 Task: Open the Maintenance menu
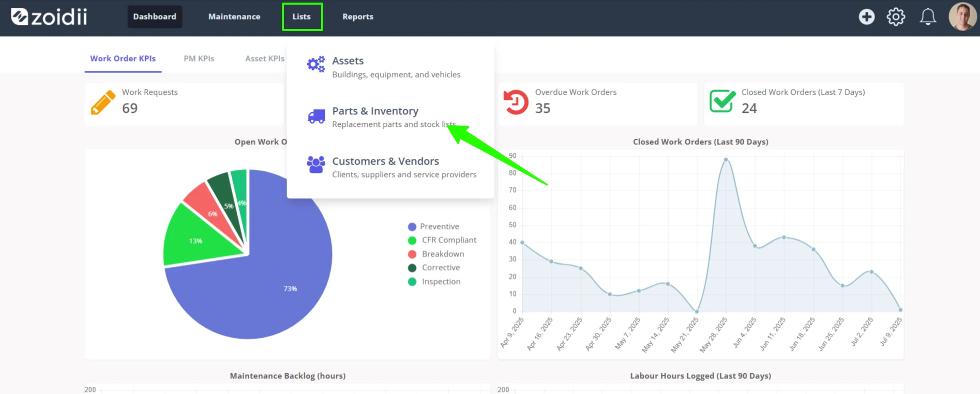click(234, 17)
